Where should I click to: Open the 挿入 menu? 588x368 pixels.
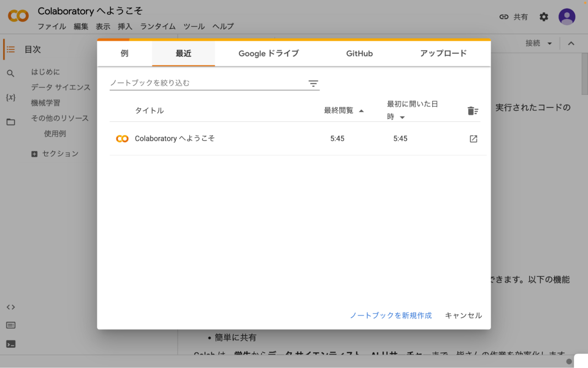[x=125, y=27]
